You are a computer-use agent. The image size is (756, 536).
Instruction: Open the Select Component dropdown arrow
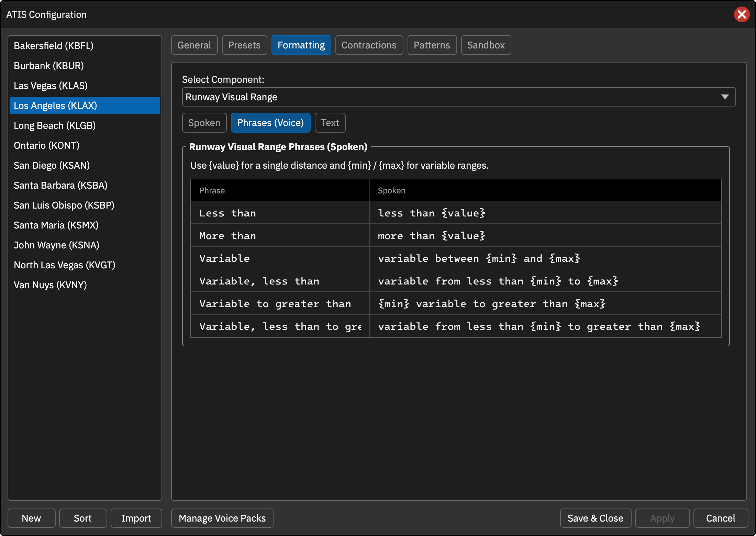click(x=725, y=97)
